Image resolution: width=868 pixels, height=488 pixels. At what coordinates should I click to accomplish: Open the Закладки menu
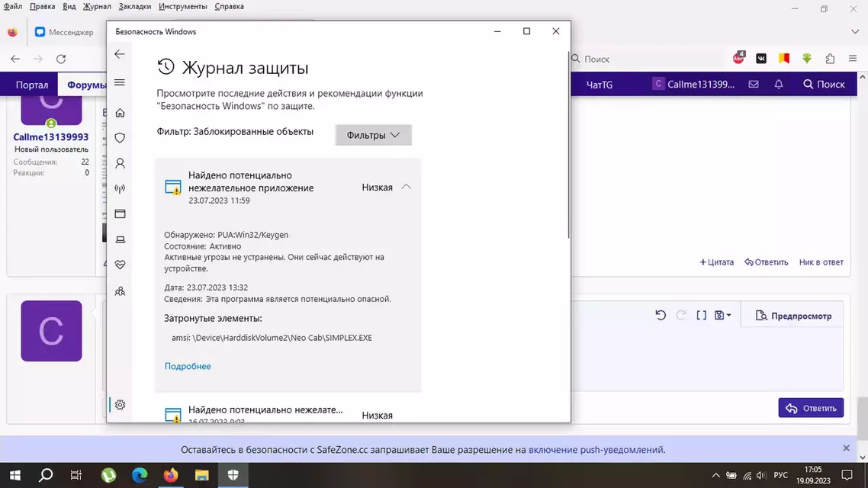coord(134,7)
